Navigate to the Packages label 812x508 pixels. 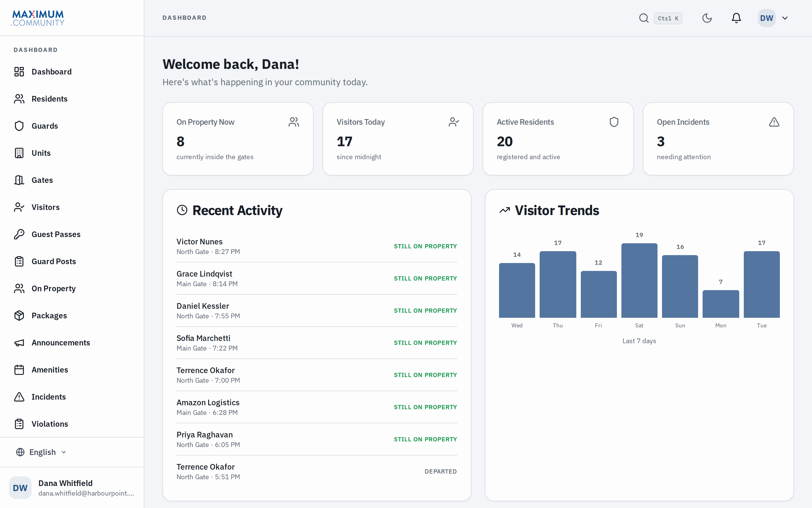tap(49, 316)
